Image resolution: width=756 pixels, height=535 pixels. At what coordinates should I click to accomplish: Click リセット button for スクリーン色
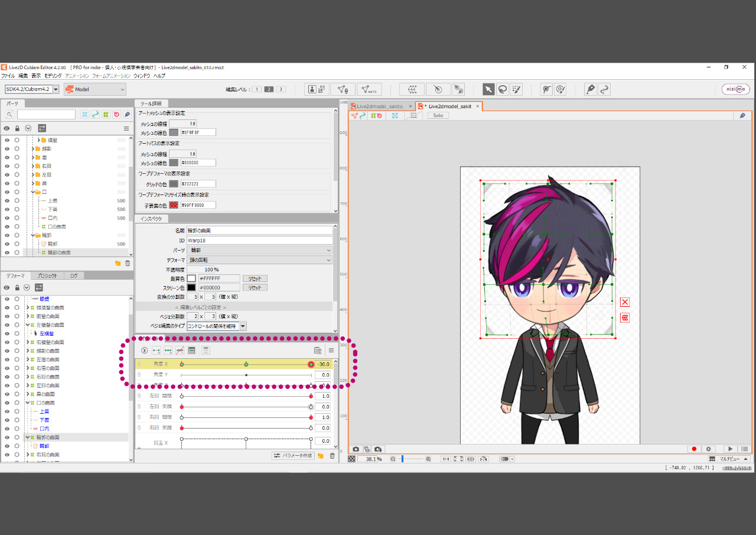tap(255, 287)
